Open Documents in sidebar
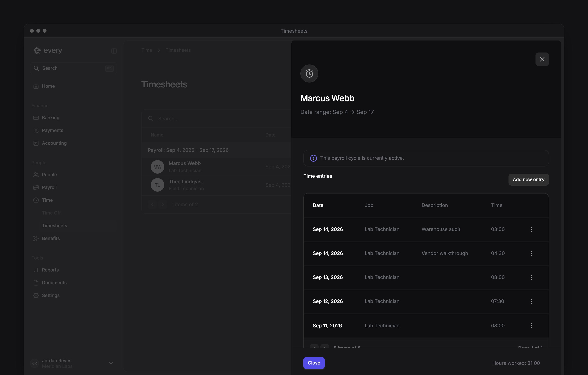 point(73,283)
